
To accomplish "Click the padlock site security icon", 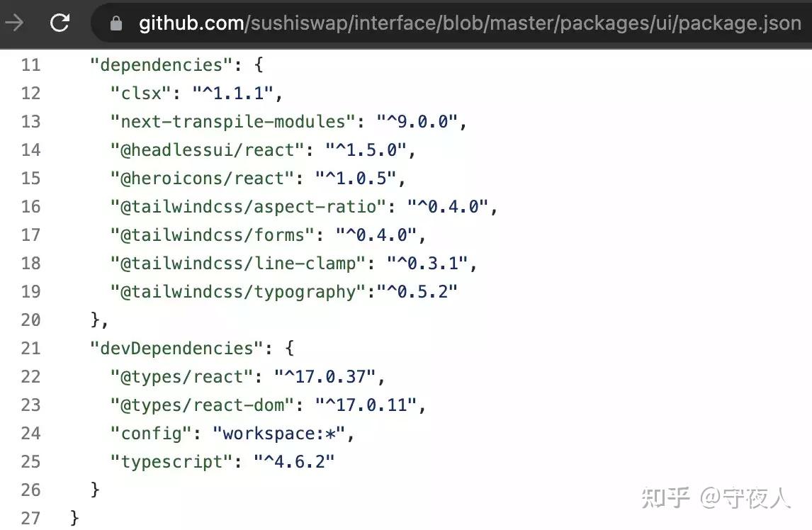I will (116, 23).
